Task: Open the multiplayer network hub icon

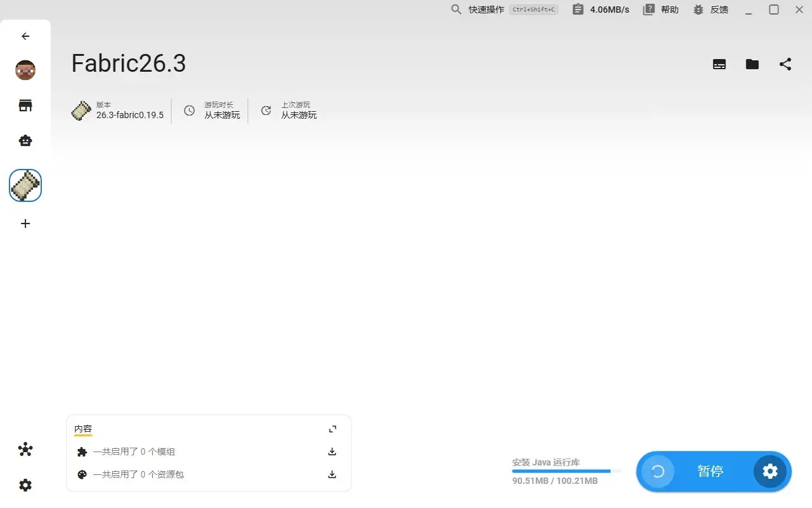Action: (25, 450)
